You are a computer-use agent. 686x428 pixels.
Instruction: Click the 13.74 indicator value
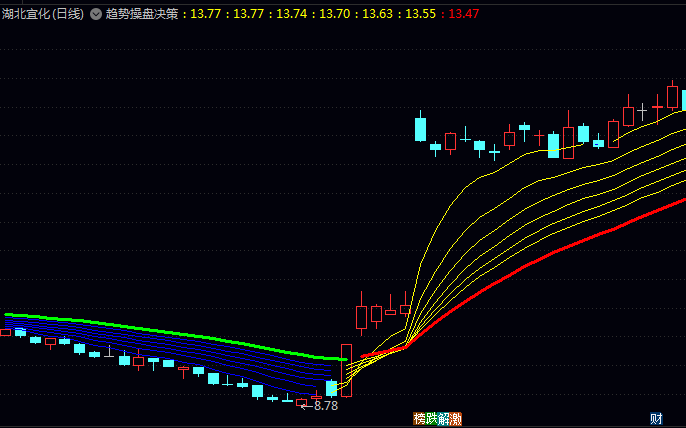[292, 14]
